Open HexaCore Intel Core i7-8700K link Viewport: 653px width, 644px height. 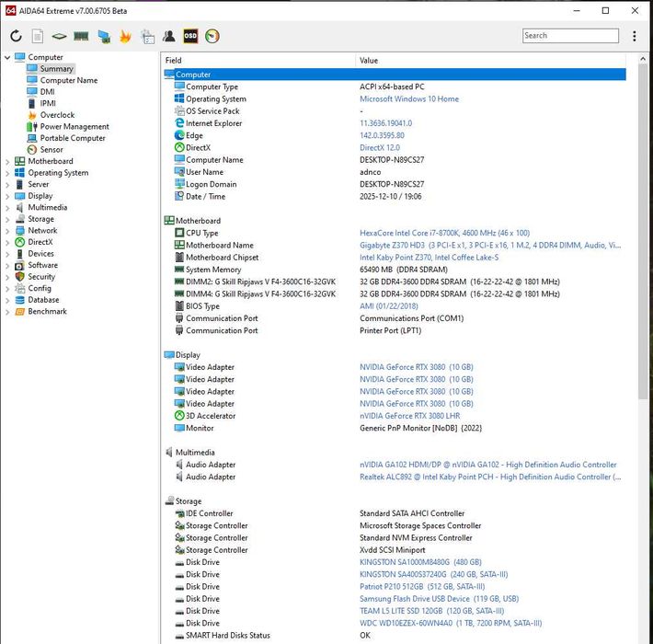[444, 234]
